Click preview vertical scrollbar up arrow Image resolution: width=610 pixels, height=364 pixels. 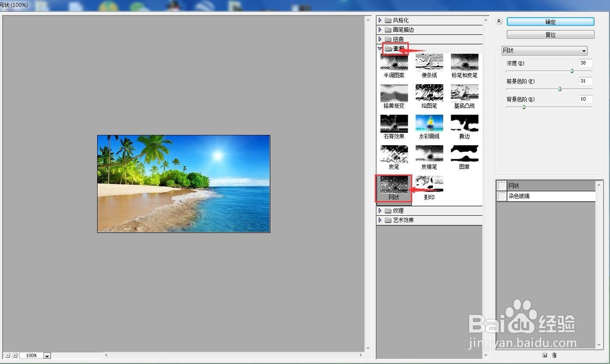(368, 19)
